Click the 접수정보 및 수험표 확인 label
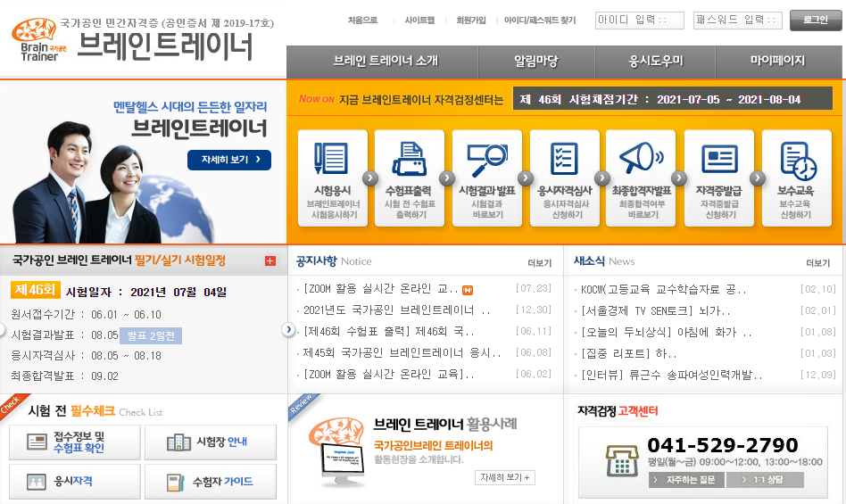Image resolution: width=846 pixels, height=504 pixels. (79, 442)
